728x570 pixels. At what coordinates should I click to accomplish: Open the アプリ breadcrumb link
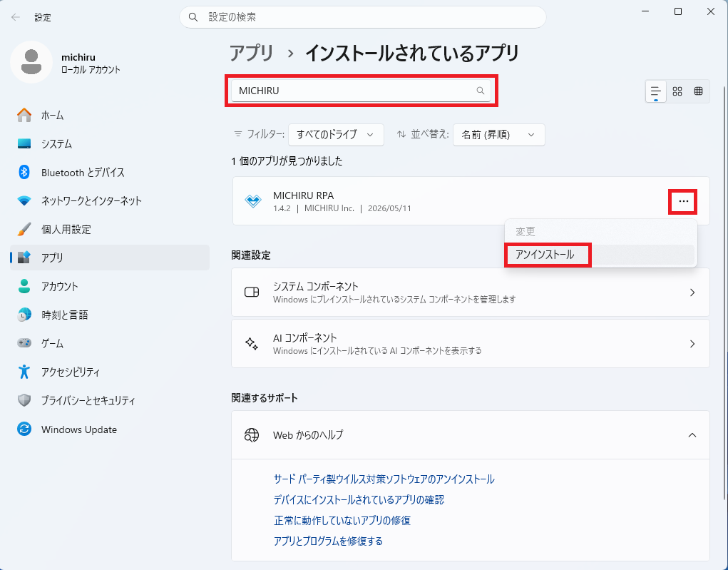click(252, 54)
